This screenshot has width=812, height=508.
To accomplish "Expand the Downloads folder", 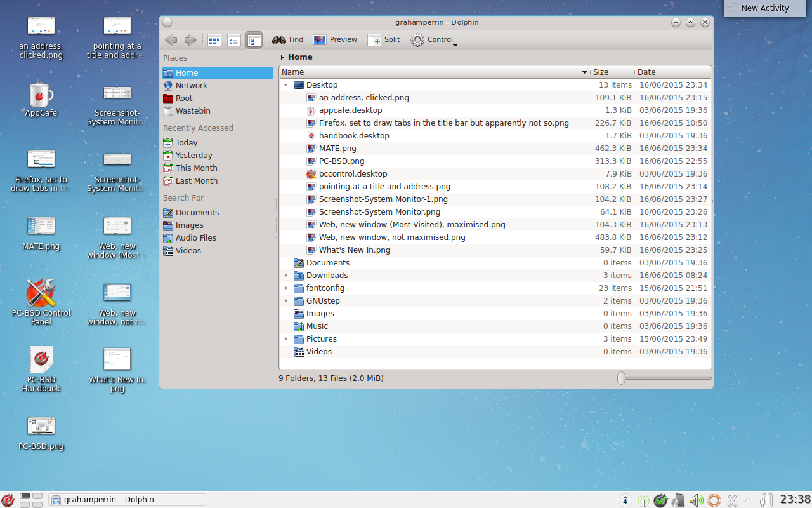I will 286,276.
